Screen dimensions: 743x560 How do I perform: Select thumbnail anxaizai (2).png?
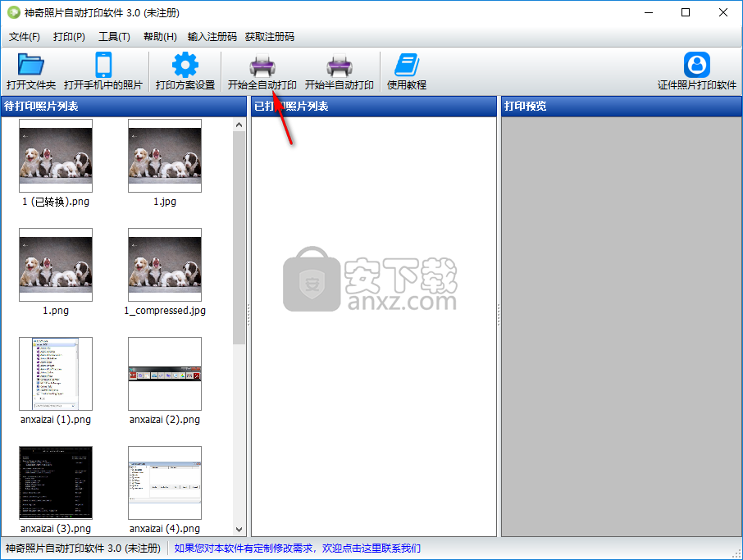click(165, 374)
